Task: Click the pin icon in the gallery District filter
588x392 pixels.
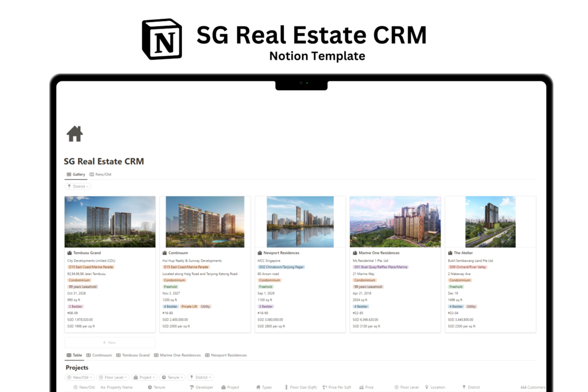Action: pyautogui.click(x=69, y=187)
